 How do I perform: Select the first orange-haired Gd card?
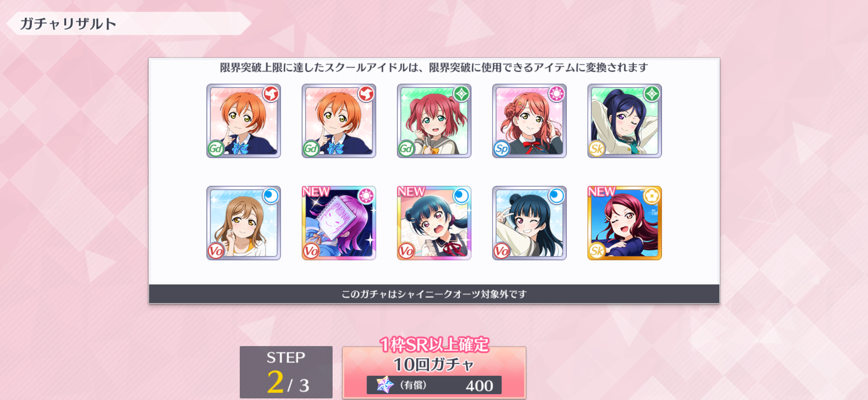pyautogui.click(x=244, y=121)
